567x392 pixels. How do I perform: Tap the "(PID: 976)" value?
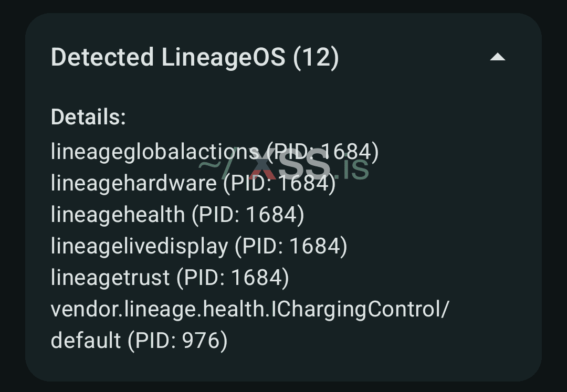[177, 341]
